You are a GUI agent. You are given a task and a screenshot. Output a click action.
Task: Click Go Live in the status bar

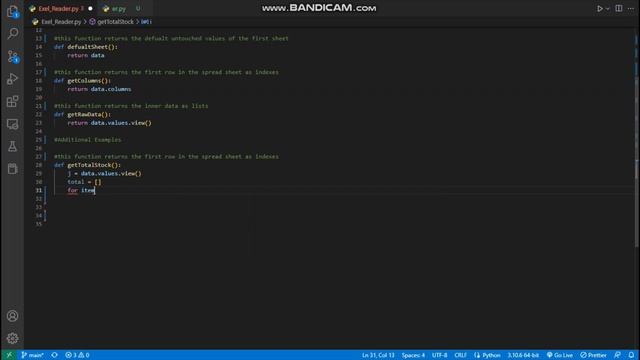[560, 355]
